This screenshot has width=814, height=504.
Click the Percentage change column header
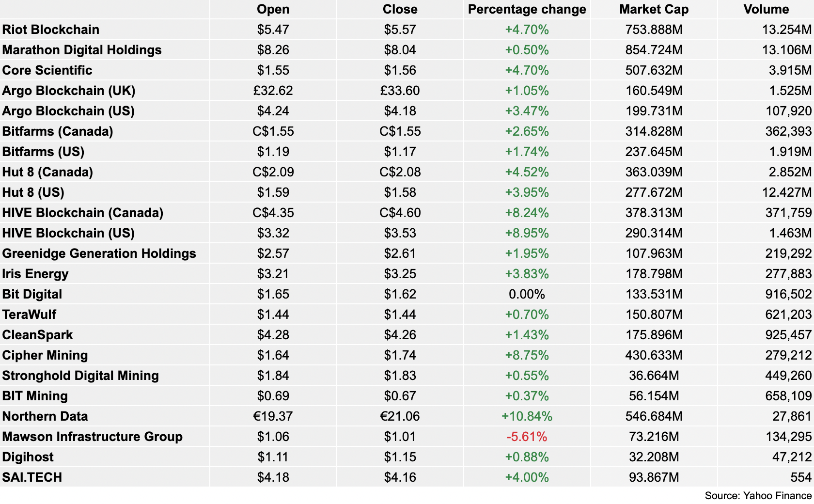(527, 9)
